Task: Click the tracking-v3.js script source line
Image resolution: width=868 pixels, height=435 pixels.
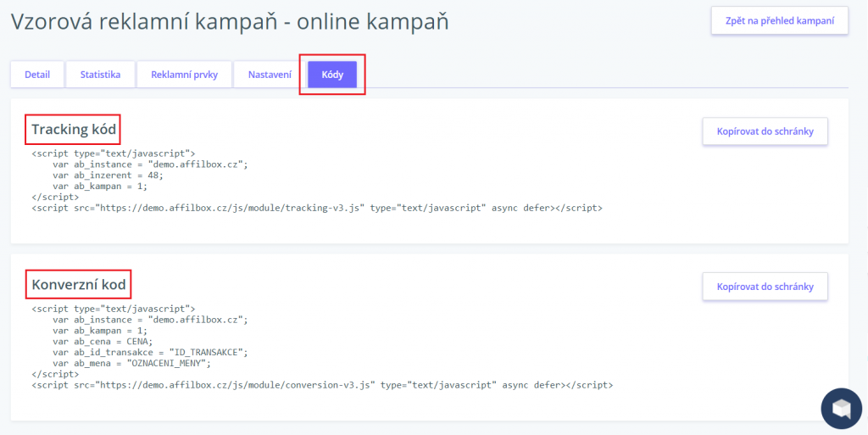Action: pyautogui.click(x=316, y=208)
